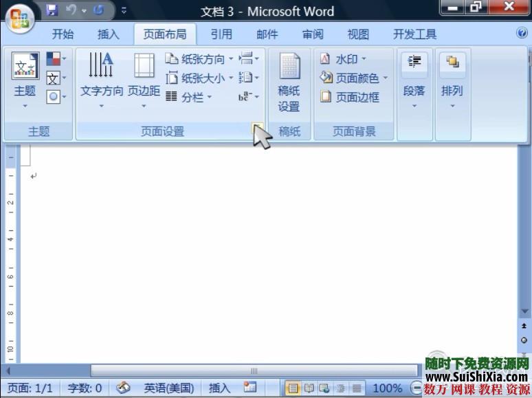Click the previous page double-arrow button
532x398 pixels.
524,327
